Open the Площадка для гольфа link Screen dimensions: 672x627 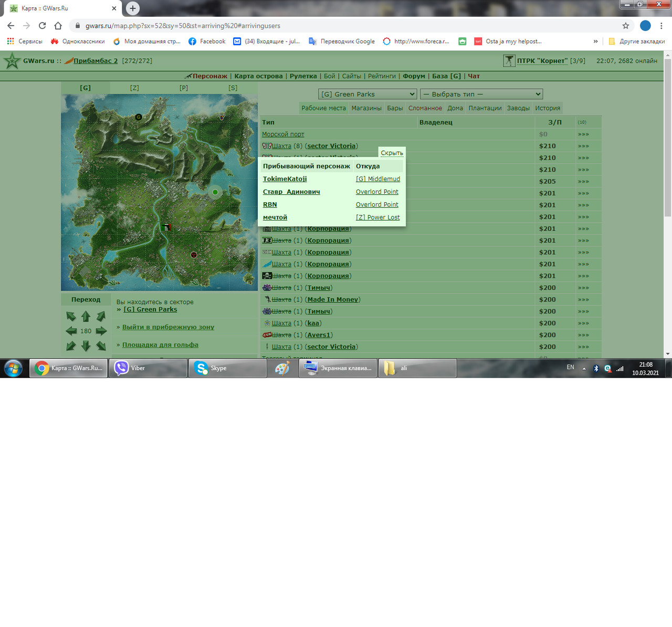160,345
